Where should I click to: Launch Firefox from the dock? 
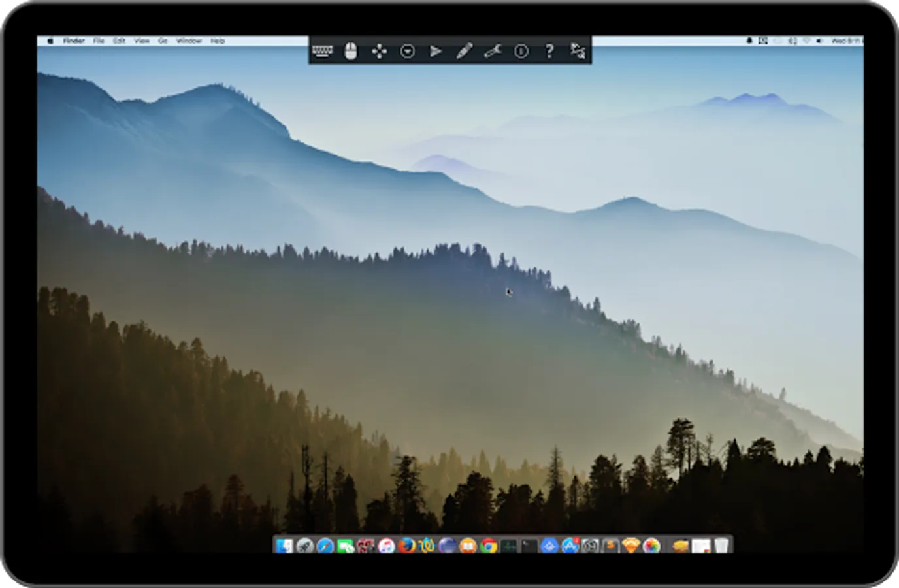click(x=407, y=546)
